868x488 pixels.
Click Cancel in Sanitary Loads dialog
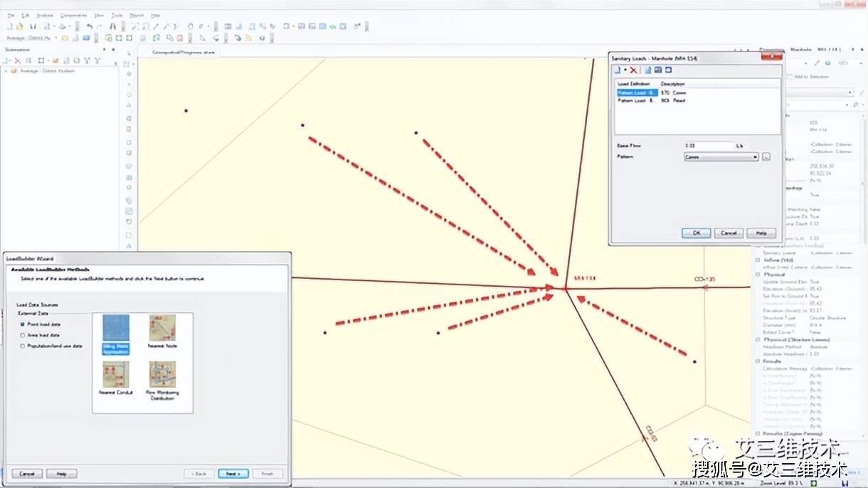coord(729,233)
